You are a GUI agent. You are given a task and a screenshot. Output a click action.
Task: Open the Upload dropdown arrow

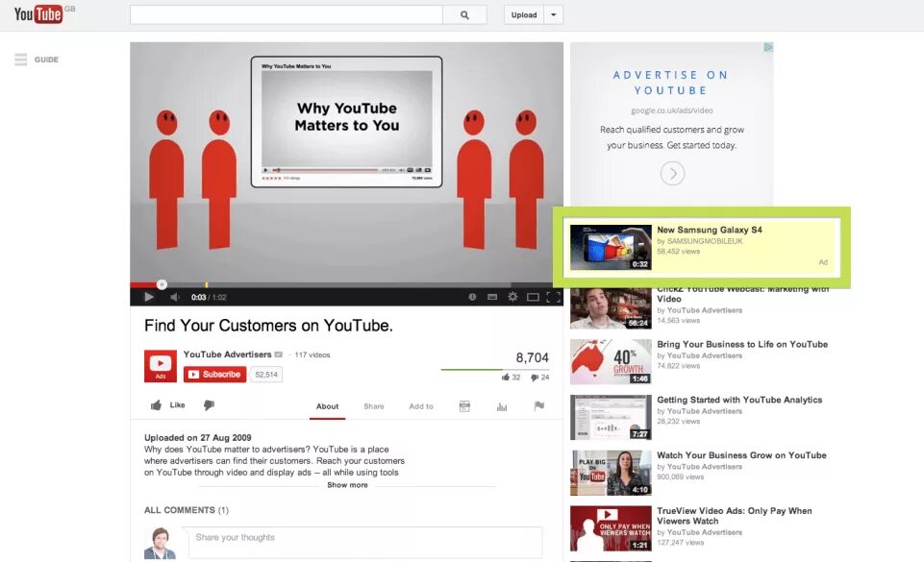click(553, 14)
